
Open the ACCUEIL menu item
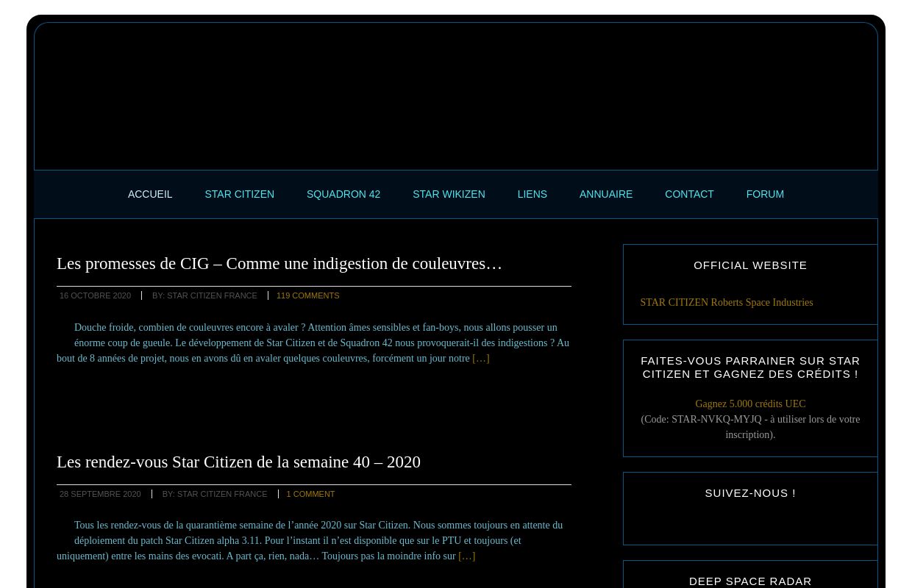coord(149,194)
